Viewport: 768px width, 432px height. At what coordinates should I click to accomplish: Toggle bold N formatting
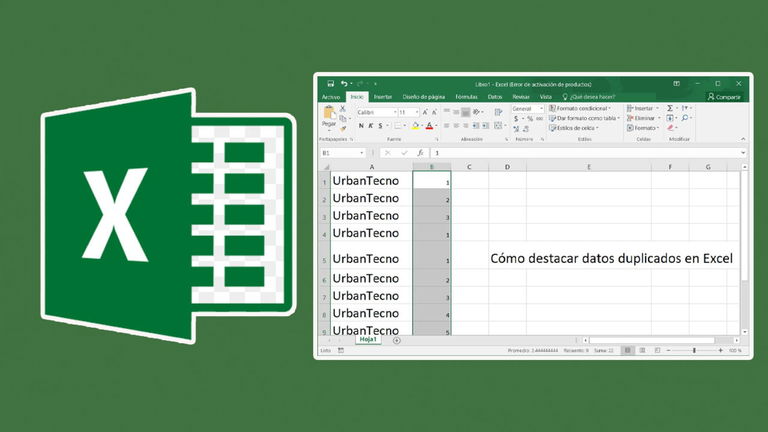361,126
